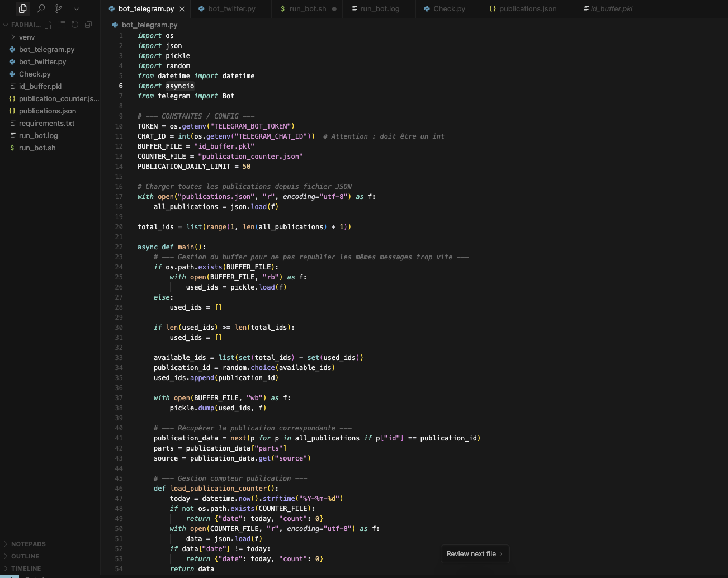Open the Explorer view icon
Screen dimensions: 728x578
pos(22,8)
